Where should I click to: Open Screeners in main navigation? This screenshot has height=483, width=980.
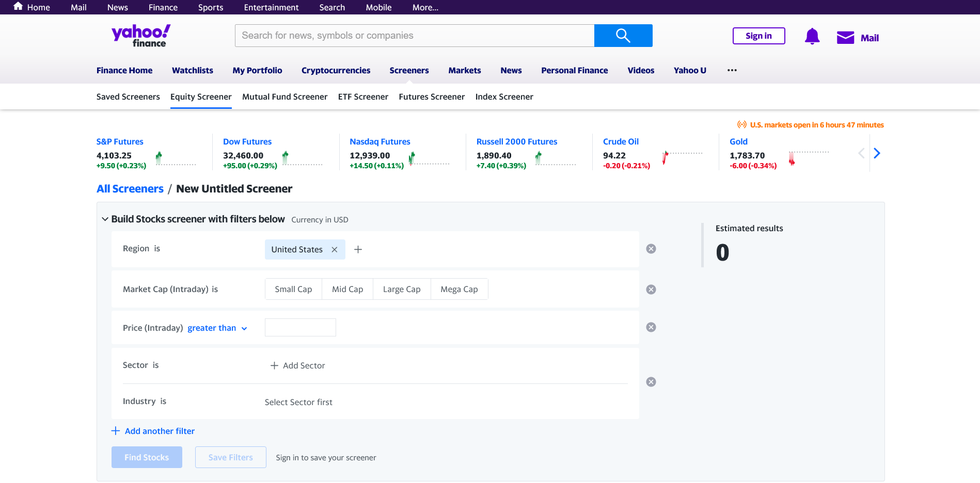[409, 71]
